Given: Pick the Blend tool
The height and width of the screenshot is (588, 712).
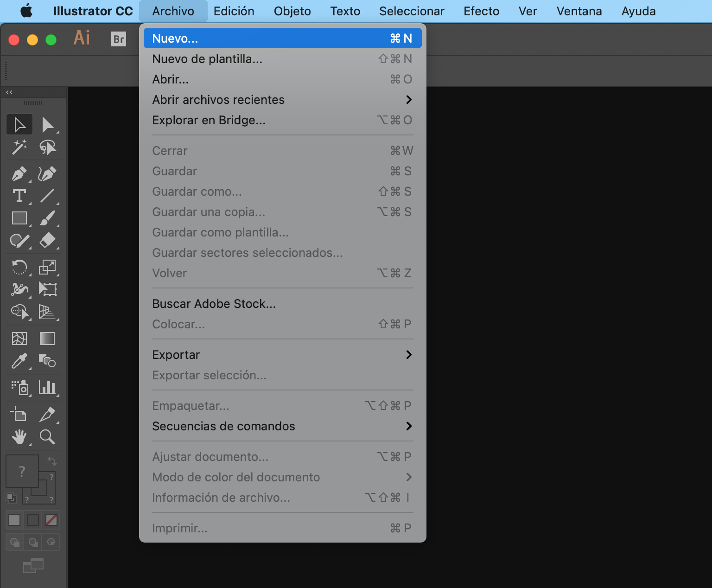Looking at the screenshot, I should pyautogui.click(x=47, y=361).
